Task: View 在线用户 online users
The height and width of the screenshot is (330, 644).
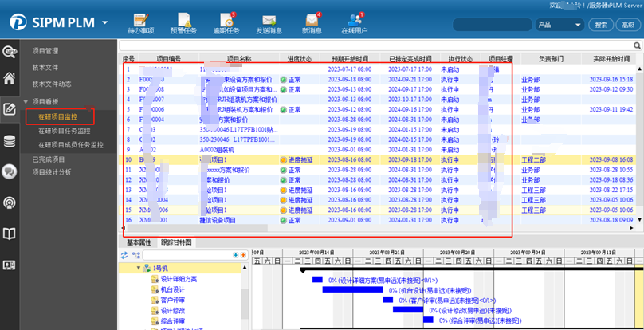Action: (355, 22)
